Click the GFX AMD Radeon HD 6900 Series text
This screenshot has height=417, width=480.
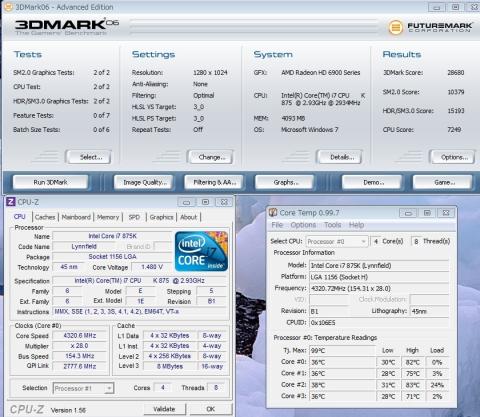click(x=320, y=73)
